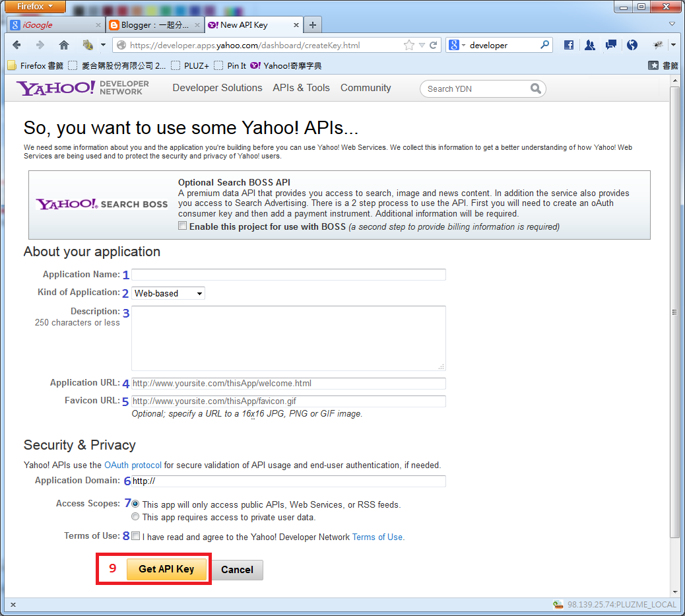
Task: Focus the Favicon URL field
Action: 288,401
